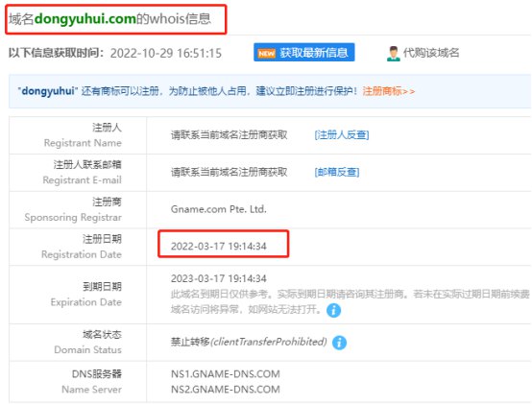Click the orange NEW badge icon
Screen dimensions: 532x405
pyautogui.click(x=266, y=53)
